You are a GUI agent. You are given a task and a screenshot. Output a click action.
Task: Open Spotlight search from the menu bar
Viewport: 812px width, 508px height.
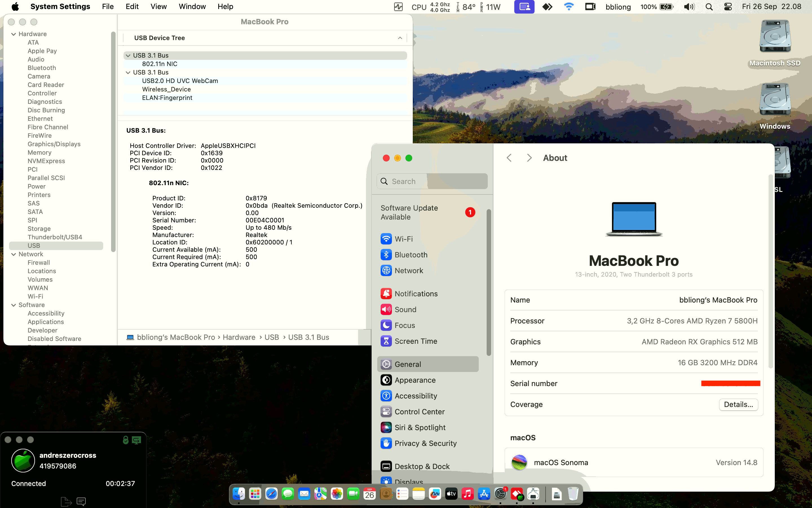coord(709,7)
